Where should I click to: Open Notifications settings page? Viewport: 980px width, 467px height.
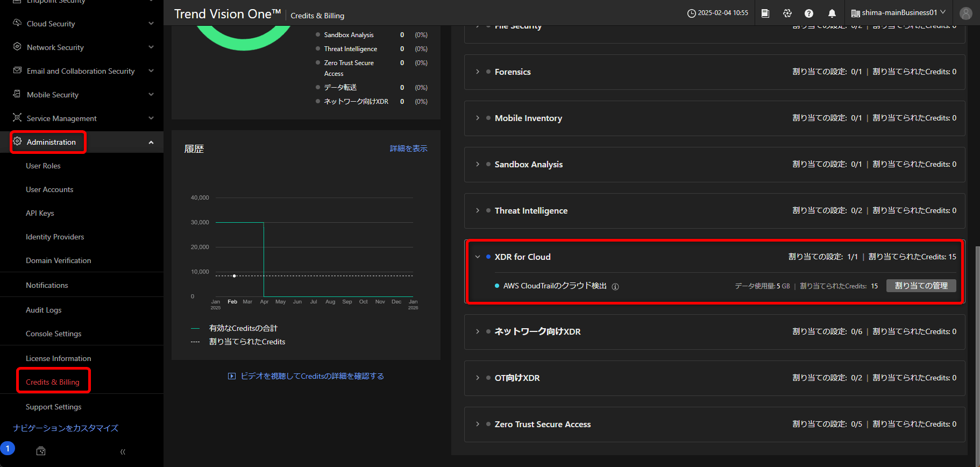47,285
